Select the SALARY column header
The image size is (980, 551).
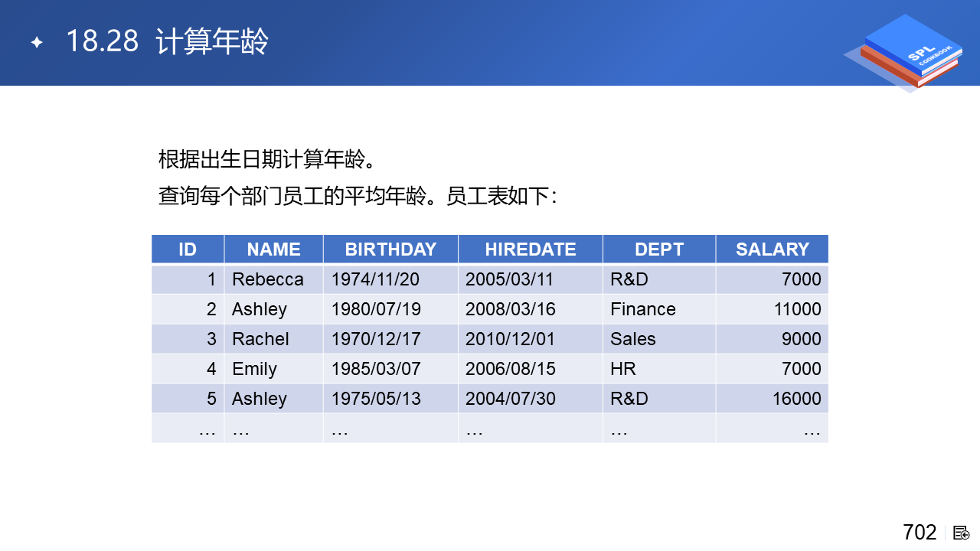coord(772,249)
